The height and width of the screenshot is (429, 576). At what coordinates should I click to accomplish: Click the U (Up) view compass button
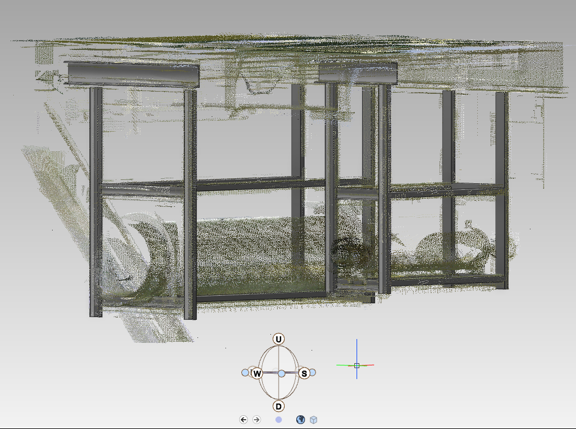278,339
